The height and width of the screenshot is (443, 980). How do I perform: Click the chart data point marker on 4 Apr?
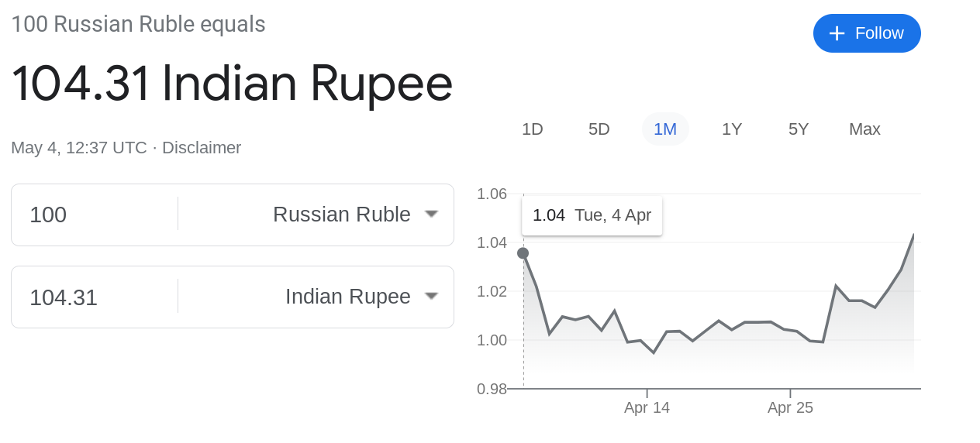(523, 253)
